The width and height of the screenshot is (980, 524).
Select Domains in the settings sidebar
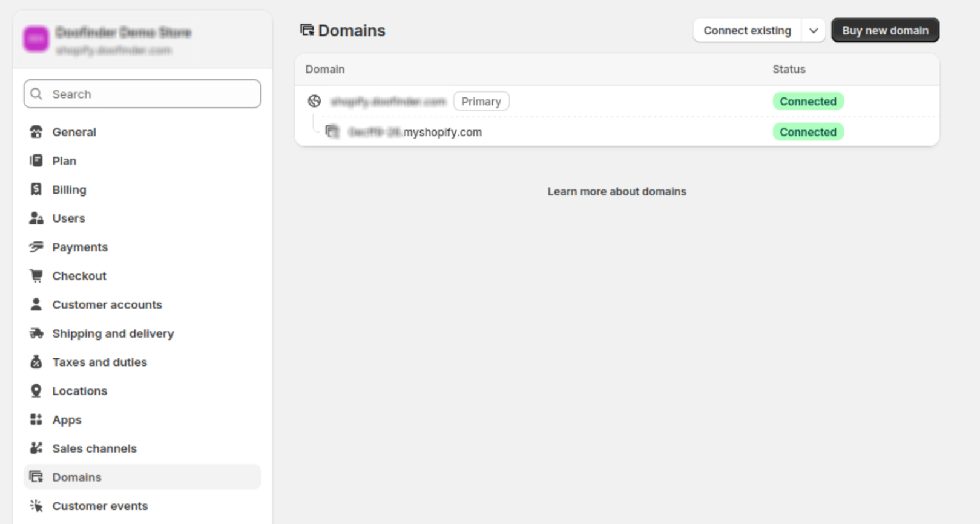(x=76, y=477)
